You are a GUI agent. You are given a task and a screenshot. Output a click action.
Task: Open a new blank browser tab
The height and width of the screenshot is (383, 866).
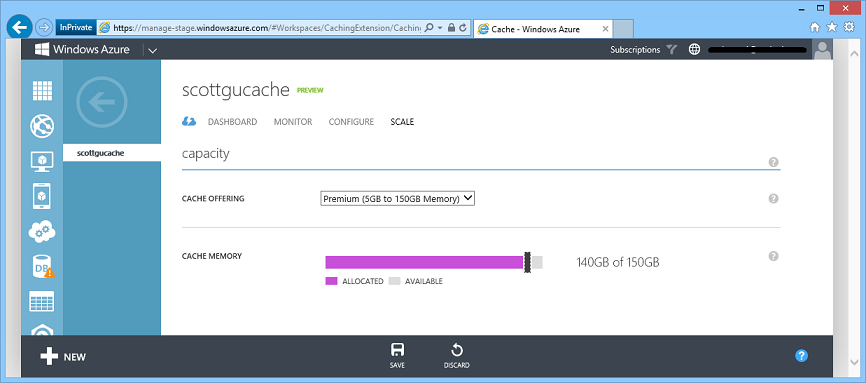(x=624, y=29)
